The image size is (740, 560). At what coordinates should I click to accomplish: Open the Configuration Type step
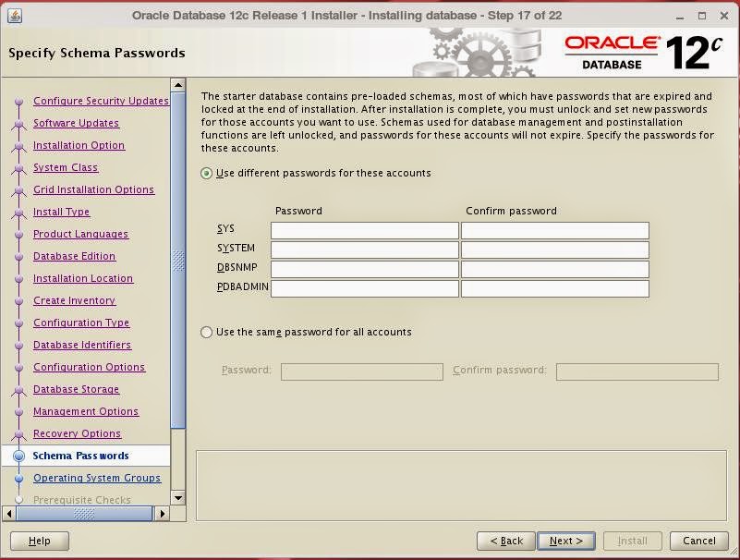[x=81, y=323]
